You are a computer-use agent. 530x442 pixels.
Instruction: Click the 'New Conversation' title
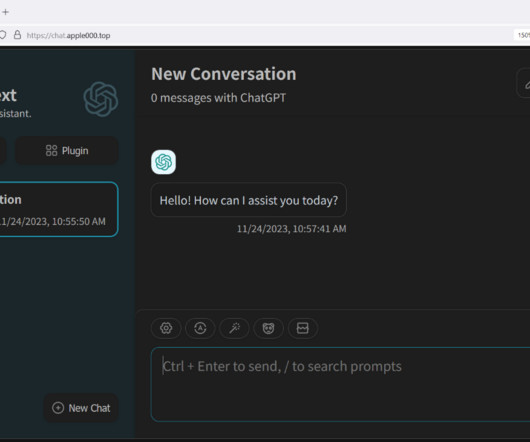pos(224,74)
